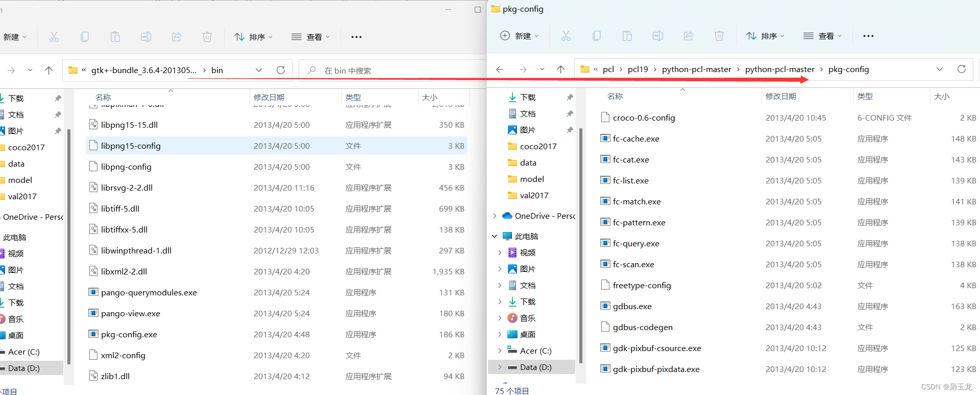Select file libpng15-config in bin window

pos(276,146)
